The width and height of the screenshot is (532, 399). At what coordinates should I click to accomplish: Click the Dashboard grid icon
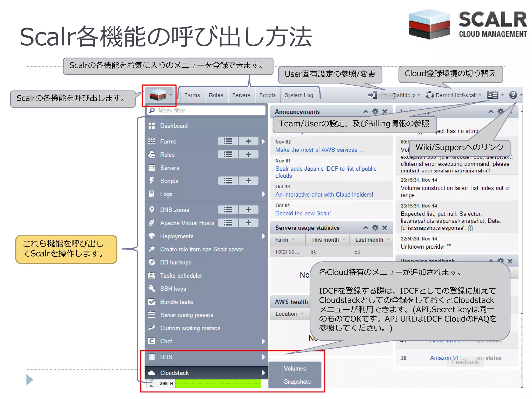coord(152,126)
